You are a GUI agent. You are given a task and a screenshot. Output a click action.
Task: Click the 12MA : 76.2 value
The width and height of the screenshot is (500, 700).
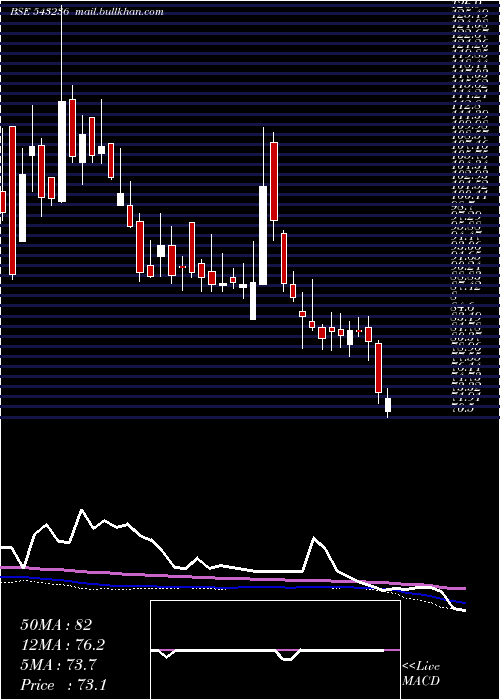pyautogui.click(x=64, y=645)
